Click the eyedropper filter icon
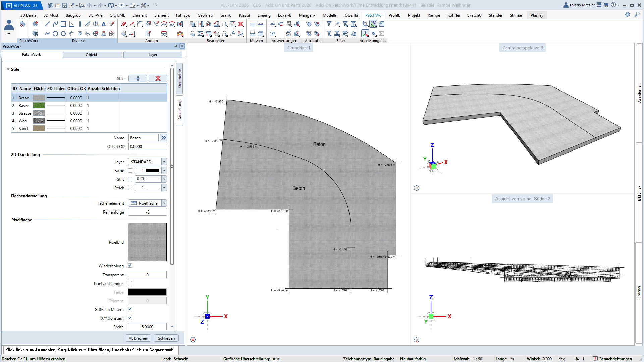Screen dimensions: 644x362 (x=337, y=24)
